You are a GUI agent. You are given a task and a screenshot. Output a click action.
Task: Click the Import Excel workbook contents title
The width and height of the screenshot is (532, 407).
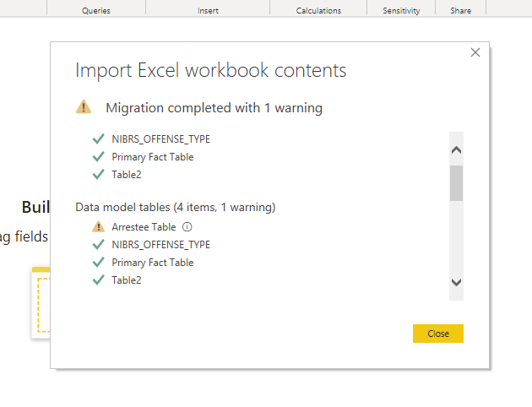click(x=211, y=70)
